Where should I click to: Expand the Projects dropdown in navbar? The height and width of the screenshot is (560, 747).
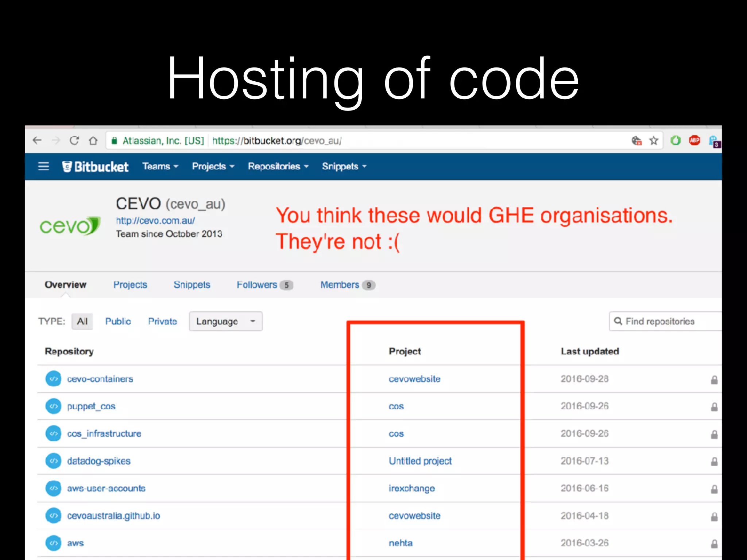(x=213, y=166)
